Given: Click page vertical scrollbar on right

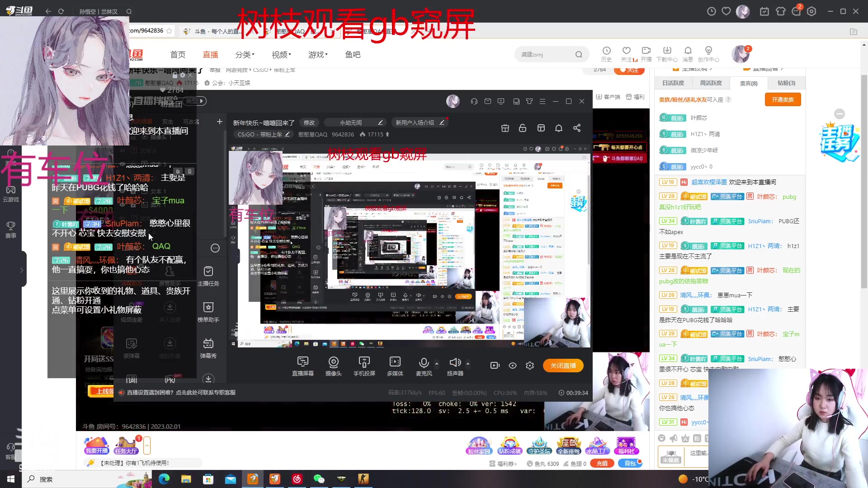Looking at the screenshot, I should pyautogui.click(x=864, y=181).
